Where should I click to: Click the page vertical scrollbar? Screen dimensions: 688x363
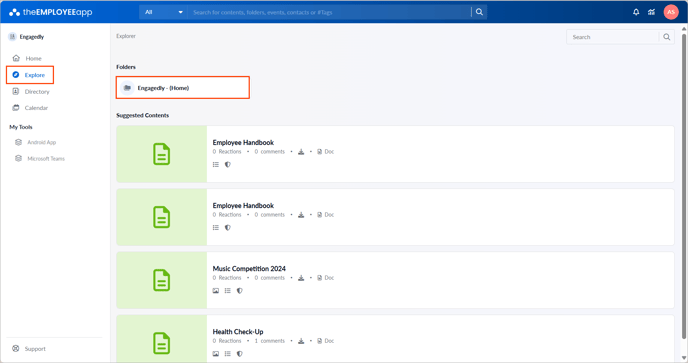click(684, 185)
